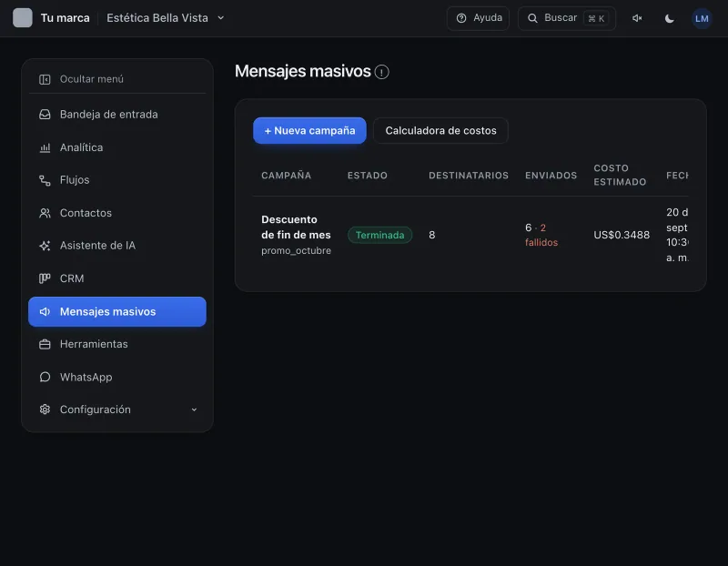
Task: Click the CRM kanban board icon
Action: pyautogui.click(x=45, y=278)
